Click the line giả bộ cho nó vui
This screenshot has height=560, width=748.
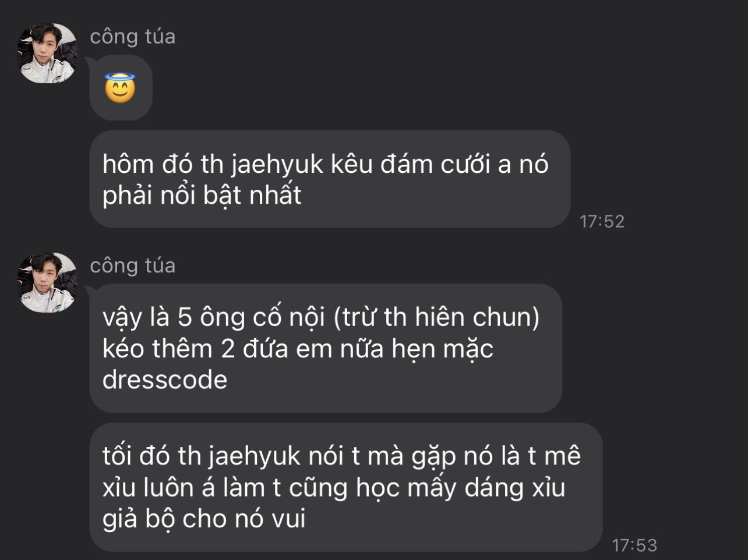pyautogui.click(x=204, y=519)
